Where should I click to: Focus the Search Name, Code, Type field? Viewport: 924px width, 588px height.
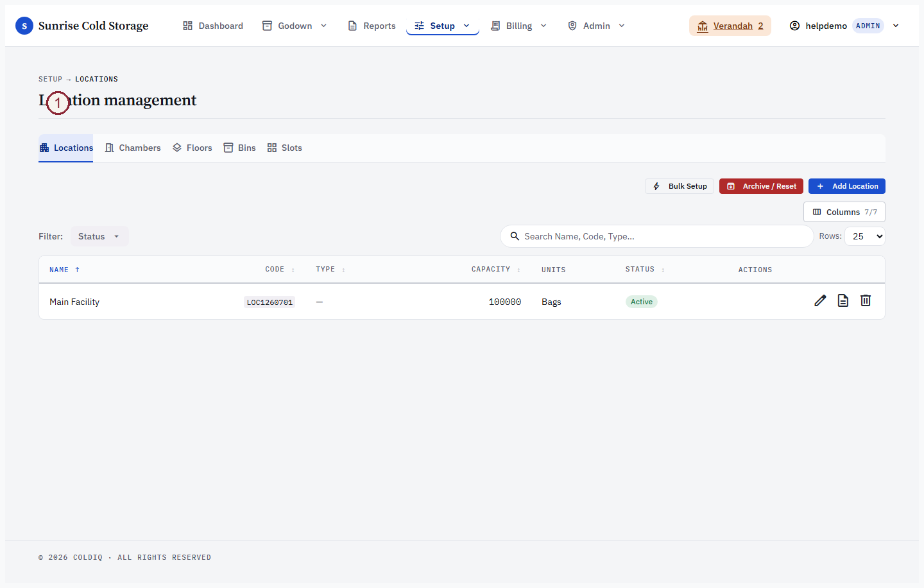(x=657, y=236)
